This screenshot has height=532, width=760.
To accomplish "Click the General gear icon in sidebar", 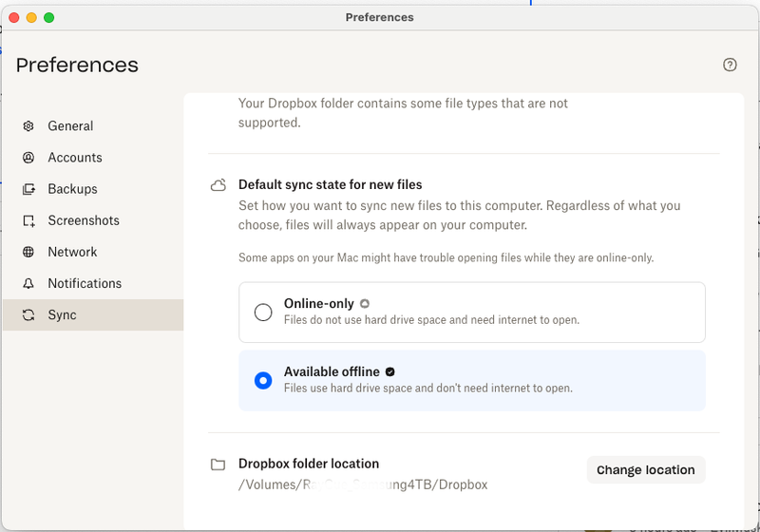I will click(28, 126).
